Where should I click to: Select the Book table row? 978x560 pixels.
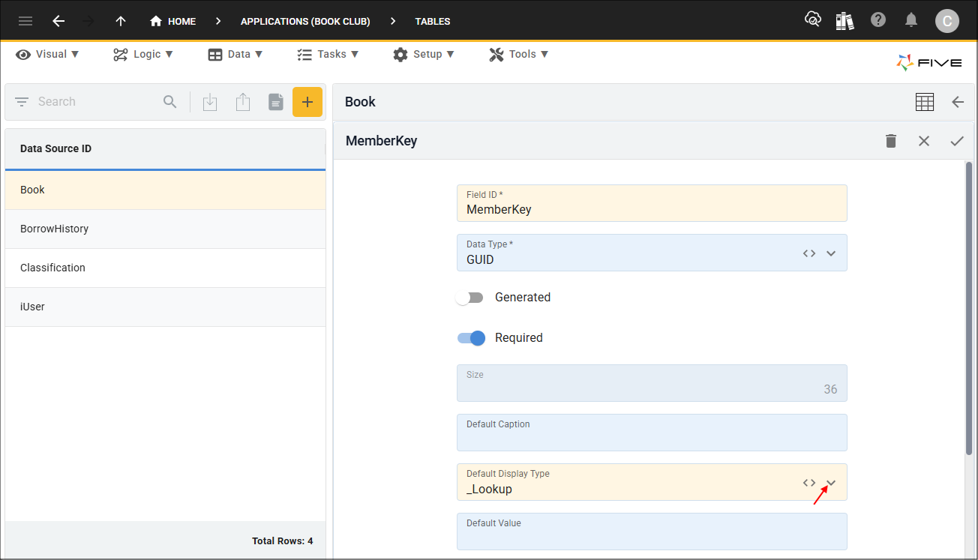click(x=165, y=190)
